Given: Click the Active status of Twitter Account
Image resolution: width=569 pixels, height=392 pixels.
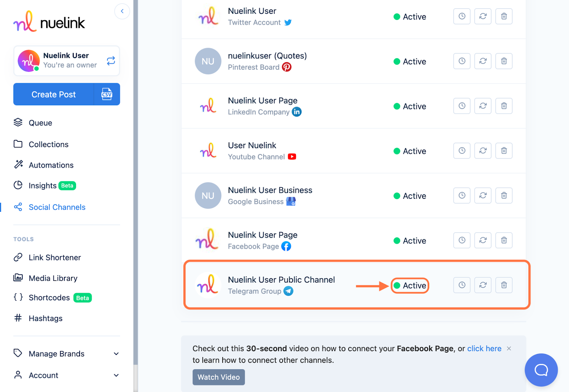Looking at the screenshot, I should click(410, 17).
